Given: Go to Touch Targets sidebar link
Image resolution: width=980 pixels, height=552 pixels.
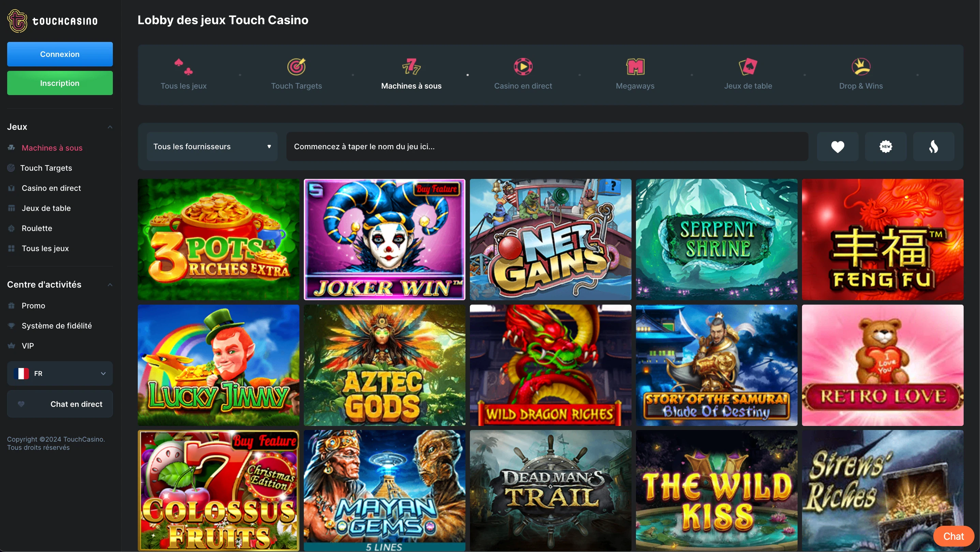Looking at the screenshot, I should 46,168.
